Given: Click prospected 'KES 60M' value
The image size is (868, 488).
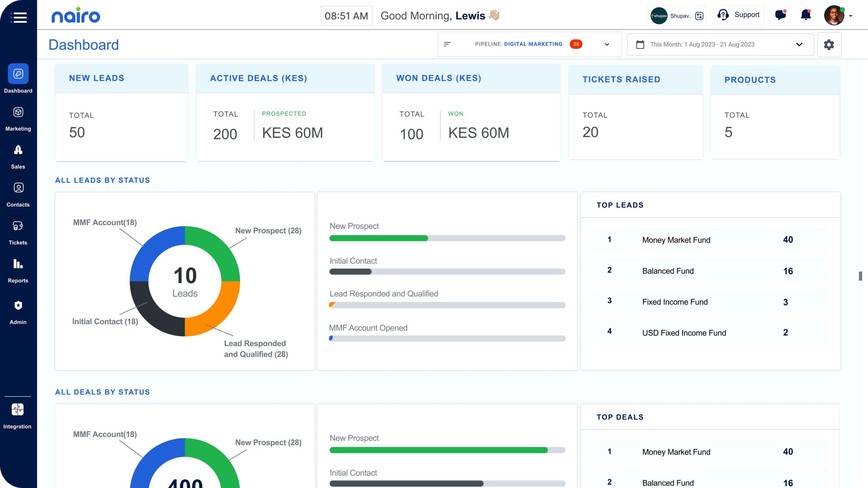Looking at the screenshot, I should 292,133.
